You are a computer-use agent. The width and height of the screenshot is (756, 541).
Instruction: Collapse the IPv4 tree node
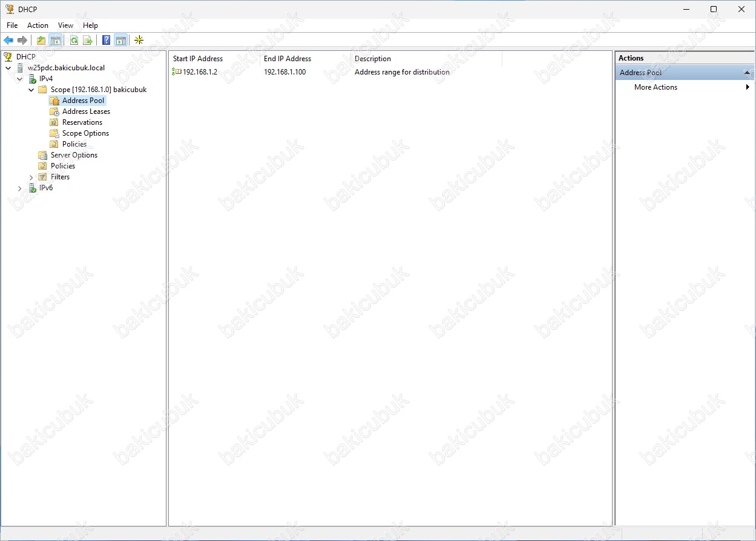point(19,79)
